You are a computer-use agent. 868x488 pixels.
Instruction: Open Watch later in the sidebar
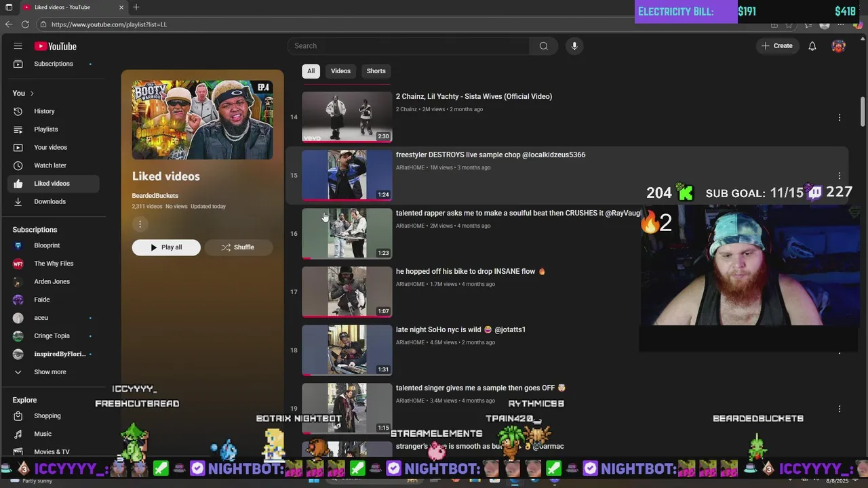54,165
